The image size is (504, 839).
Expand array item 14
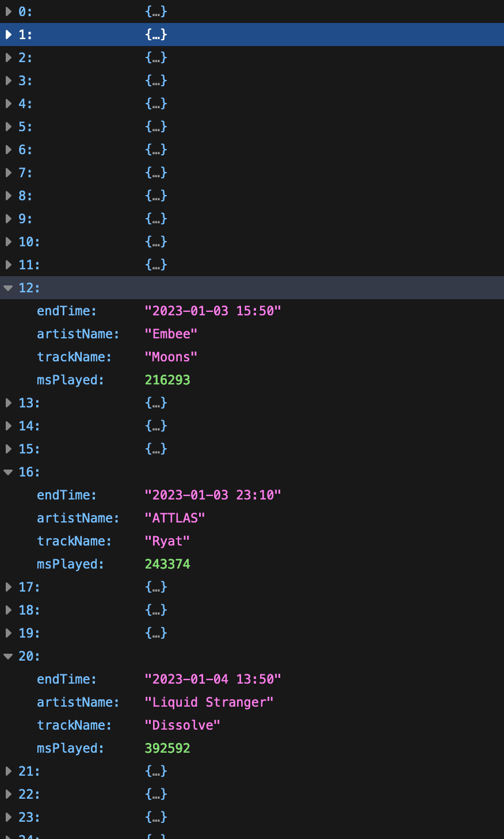click(x=9, y=426)
